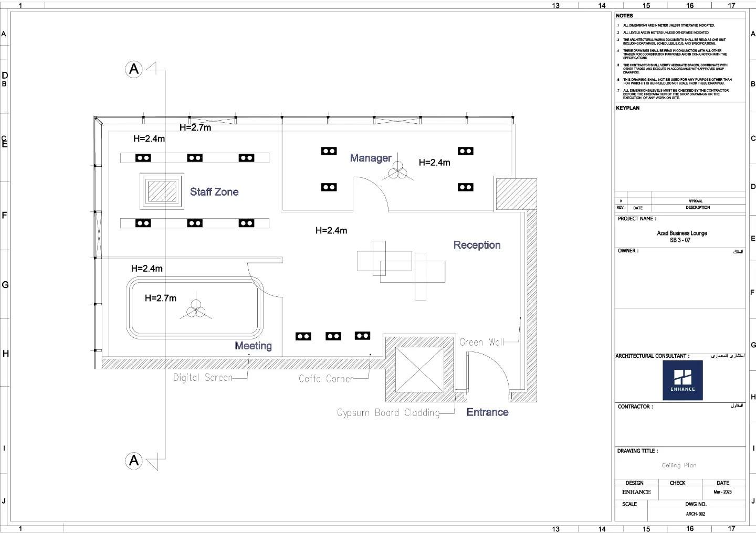Select the Gypsum Board Cladding annotation

[388, 413]
